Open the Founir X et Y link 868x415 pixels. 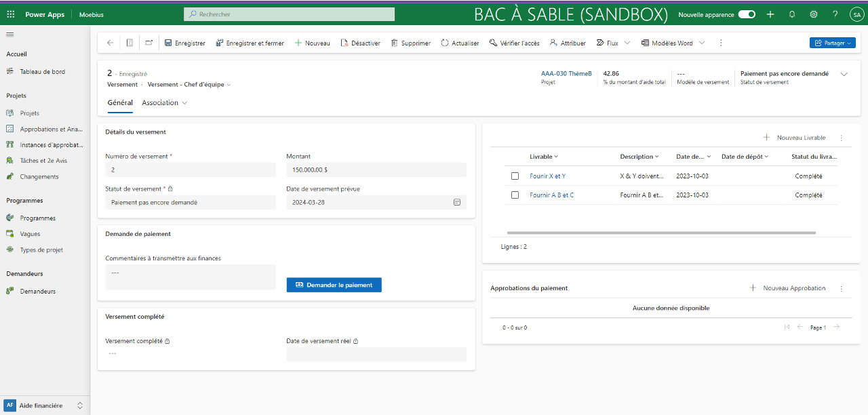coord(547,176)
